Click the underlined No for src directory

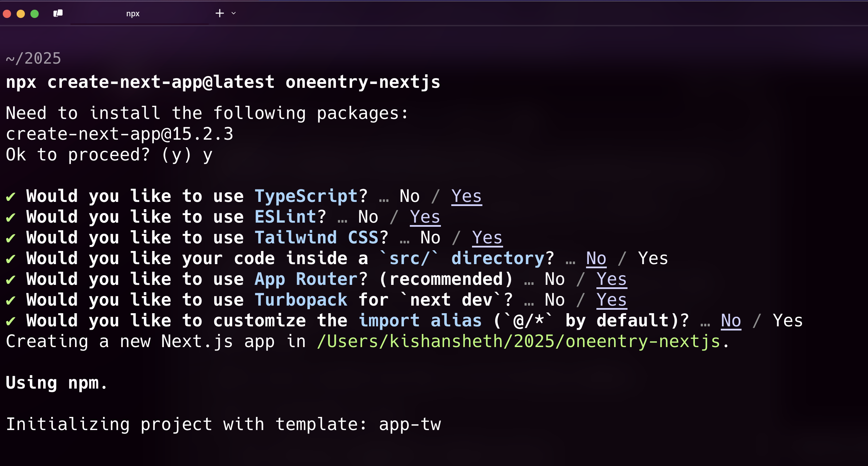[596, 258]
